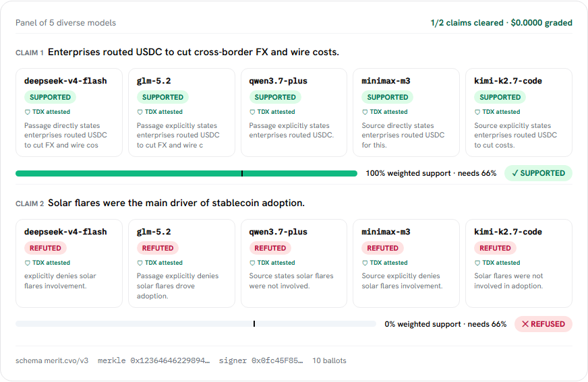Click the X icon in the REFUSED verdict

click(x=525, y=324)
